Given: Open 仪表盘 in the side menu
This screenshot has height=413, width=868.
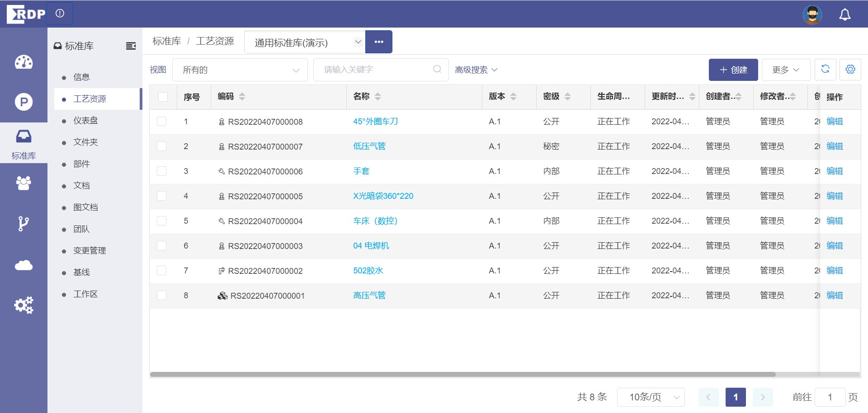Looking at the screenshot, I should coord(85,120).
